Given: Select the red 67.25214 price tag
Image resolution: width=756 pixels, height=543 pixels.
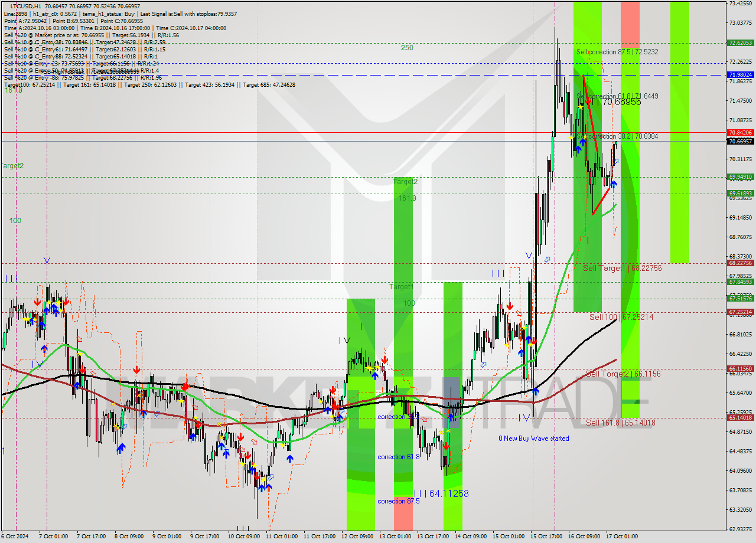Looking at the screenshot, I should point(740,312).
